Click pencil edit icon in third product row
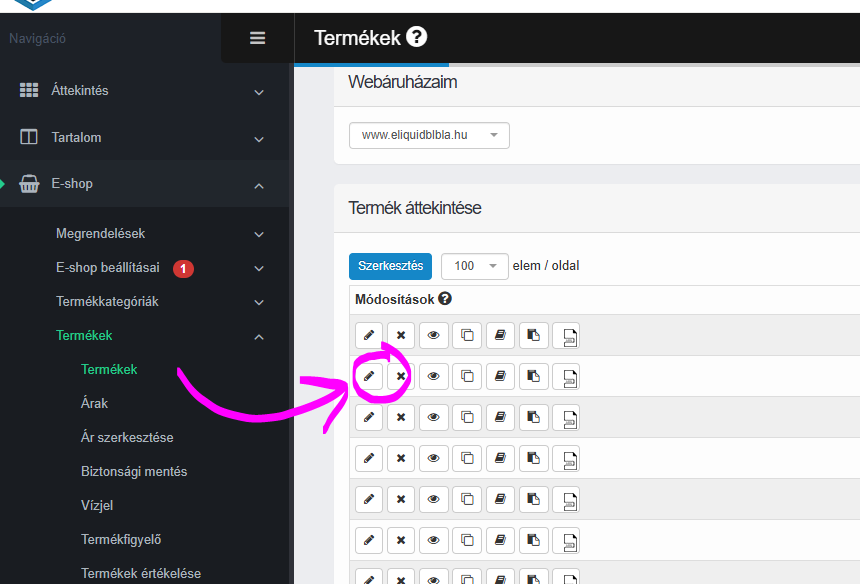This screenshot has width=860, height=584. tap(369, 417)
